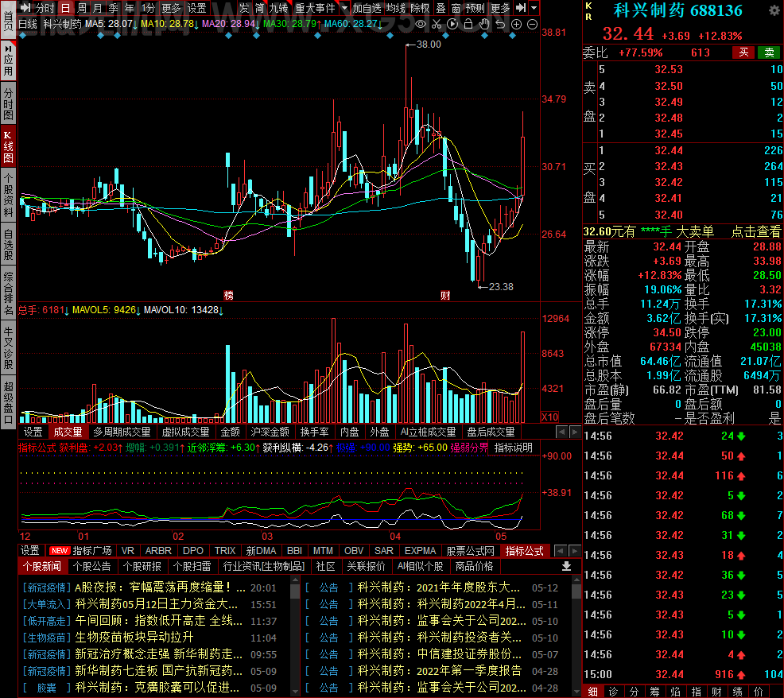Open 预测 forecast tool

point(475,8)
